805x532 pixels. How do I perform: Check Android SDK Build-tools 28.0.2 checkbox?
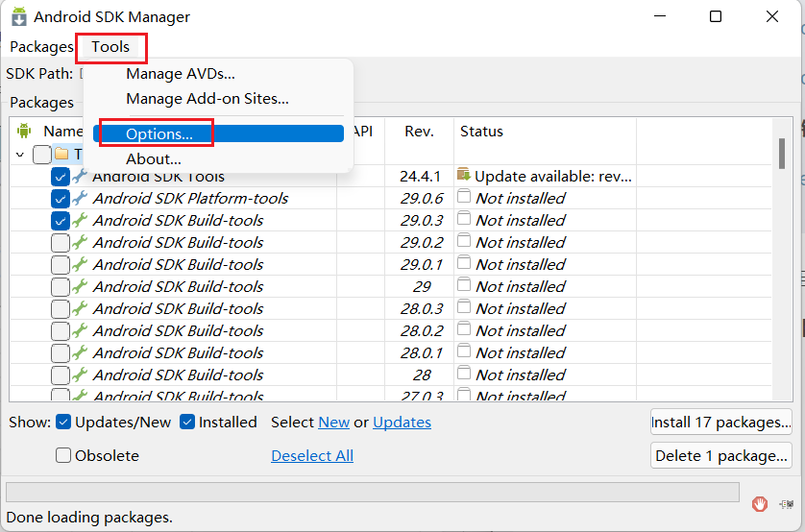coord(61,331)
